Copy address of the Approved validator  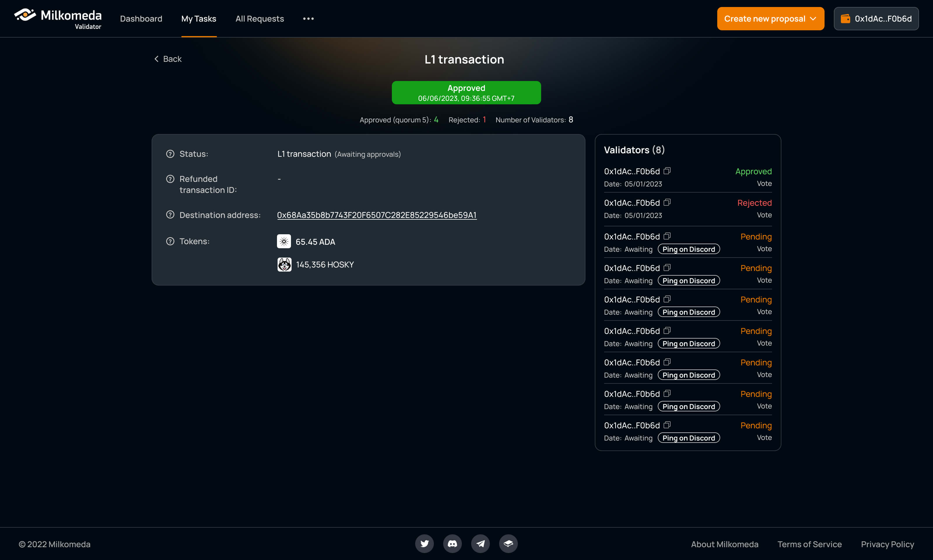click(x=667, y=171)
